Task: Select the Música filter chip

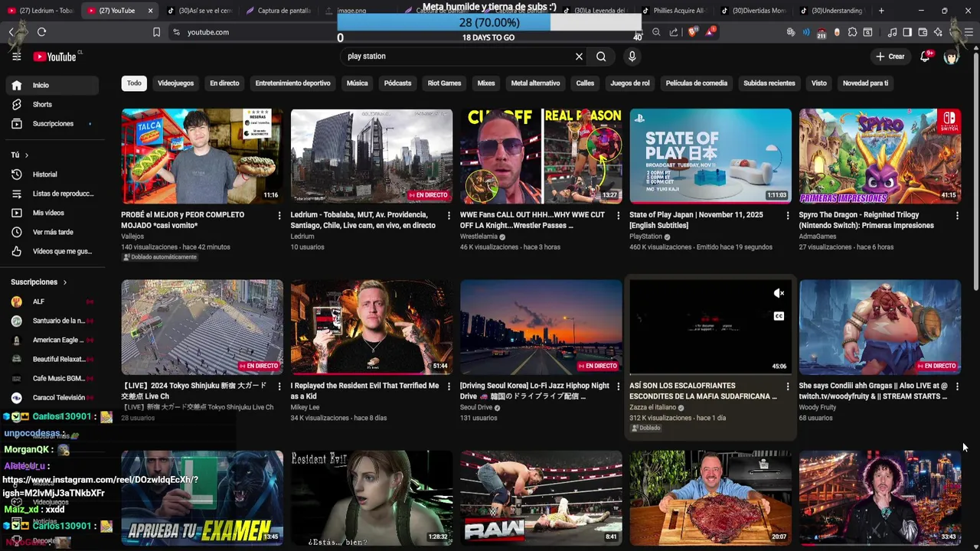Action: (x=357, y=83)
